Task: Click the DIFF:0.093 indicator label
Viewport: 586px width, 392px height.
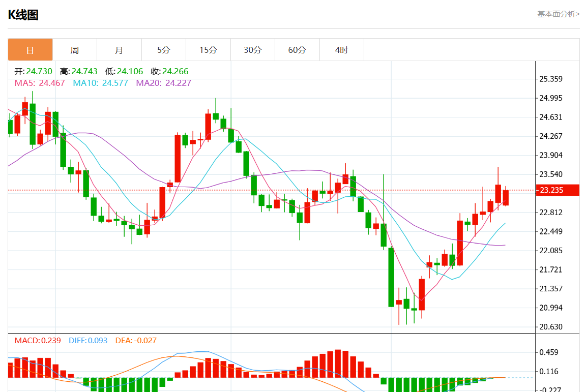Action: pyautogui.click(x=88, y=341)
